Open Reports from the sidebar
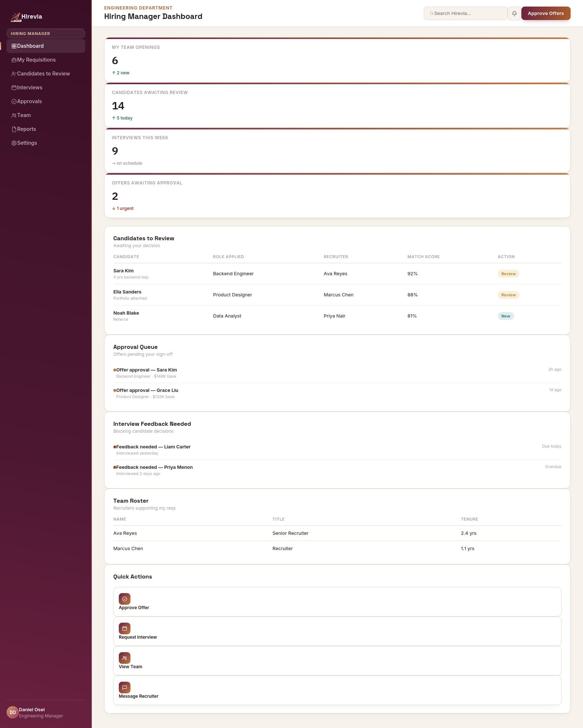 [x=46, y=129]
